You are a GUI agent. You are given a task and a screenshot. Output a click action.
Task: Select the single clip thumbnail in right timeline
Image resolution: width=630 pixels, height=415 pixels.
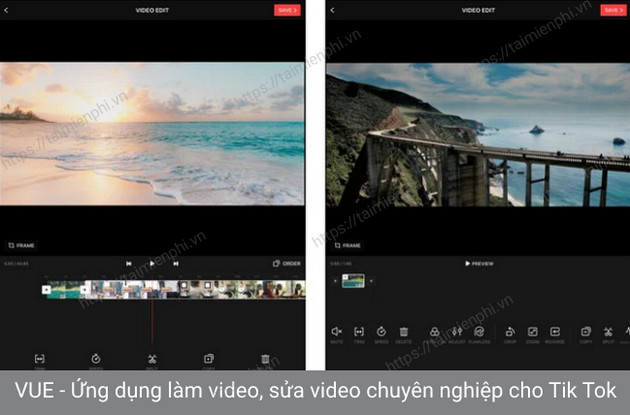coord(353,282)
